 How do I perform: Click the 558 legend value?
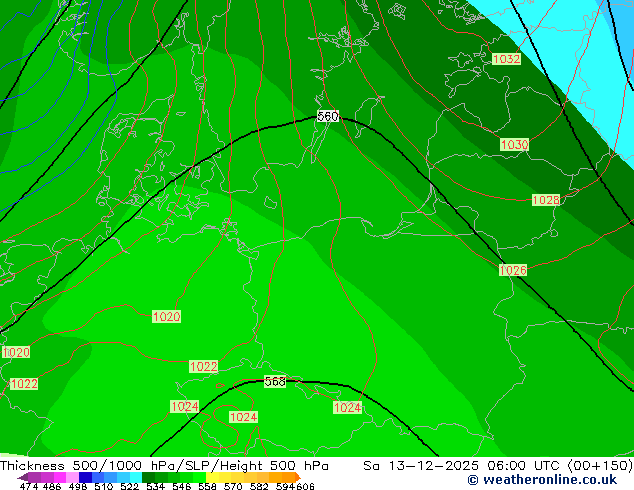tap(207, 486)
